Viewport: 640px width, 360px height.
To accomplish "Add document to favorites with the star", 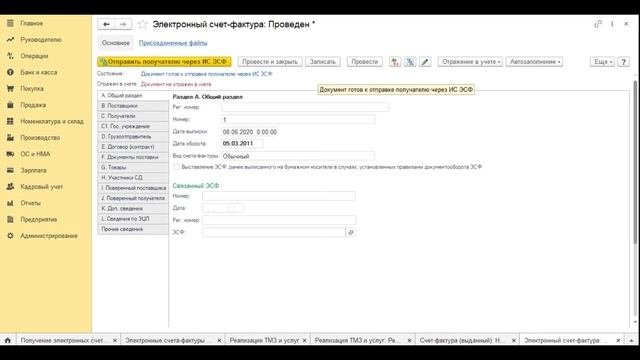I will pos(142,24).
